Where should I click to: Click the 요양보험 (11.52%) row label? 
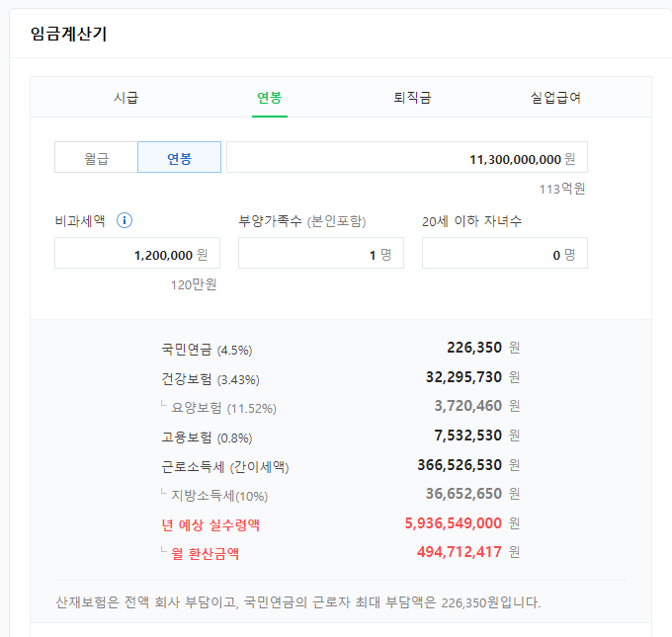[223, 407]
